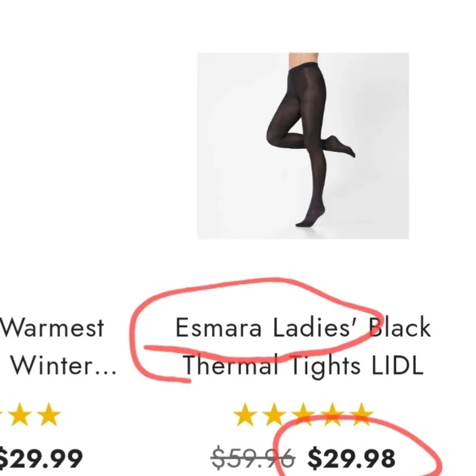Open the black thermal tights product image

[x=303, y=146]
